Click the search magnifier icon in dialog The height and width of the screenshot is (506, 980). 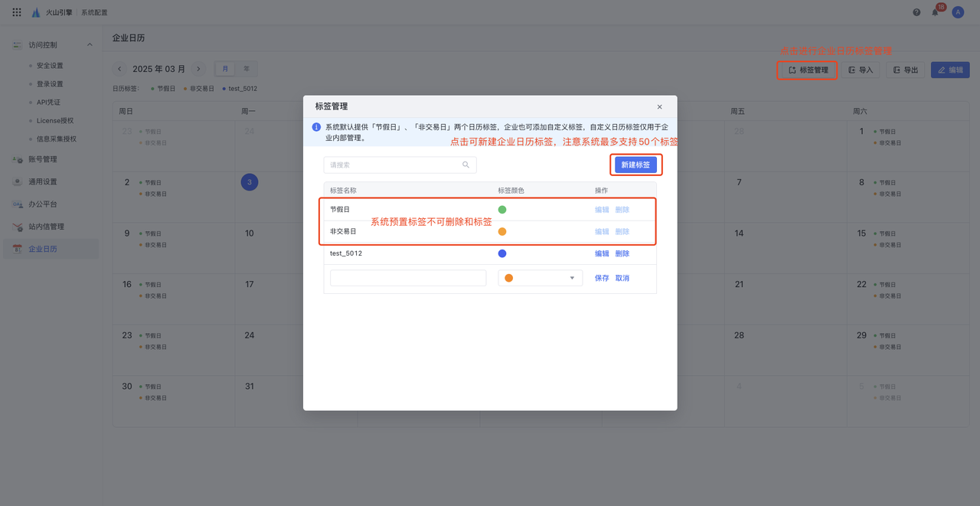[465, 165]
